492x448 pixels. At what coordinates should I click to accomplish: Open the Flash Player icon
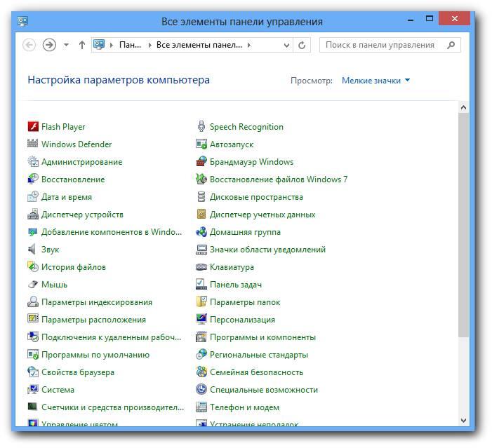click(33, 127)
